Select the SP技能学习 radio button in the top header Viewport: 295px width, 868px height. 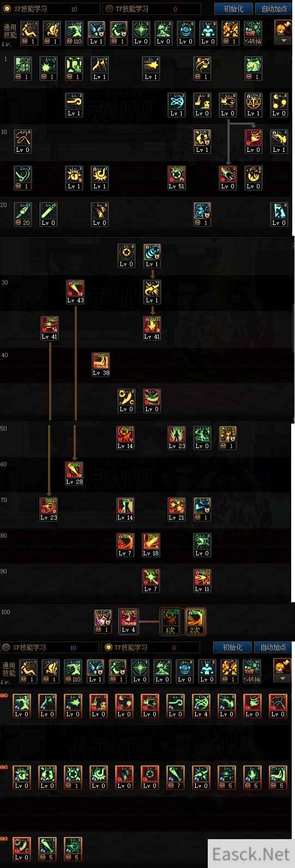click(x=7, y=9)
